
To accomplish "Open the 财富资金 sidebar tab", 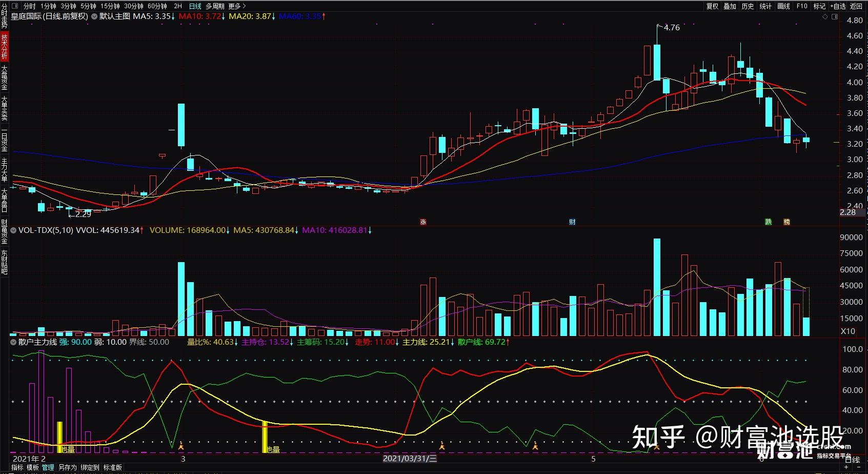I will [x=4, y=231].
